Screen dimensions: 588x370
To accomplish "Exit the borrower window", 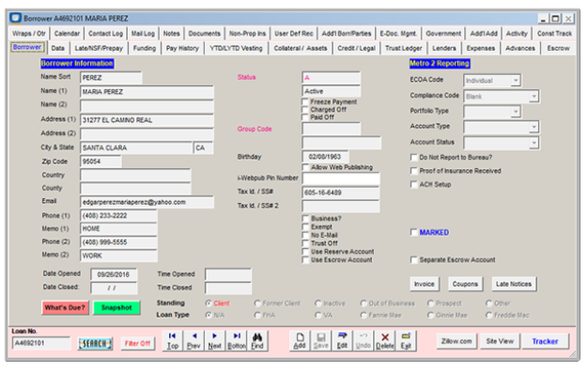I will pyautogui.click(x=406, y=341).
